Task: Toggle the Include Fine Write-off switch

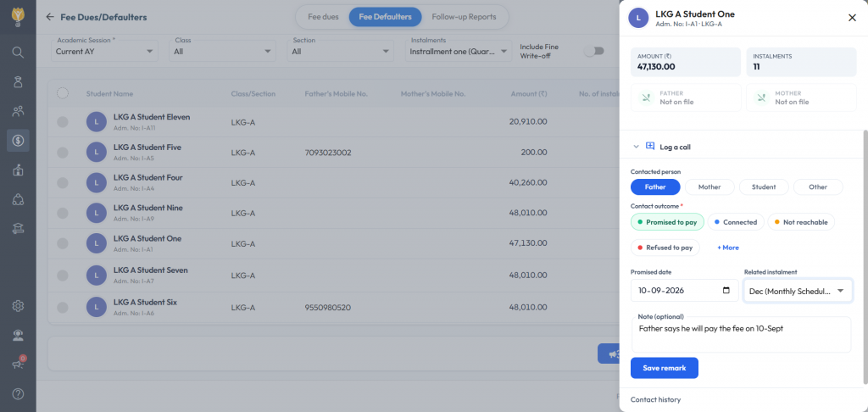Action: [593, 51]
